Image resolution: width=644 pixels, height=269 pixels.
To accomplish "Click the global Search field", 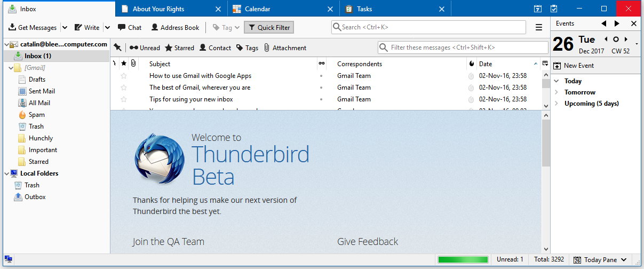I will click(428, 27).
